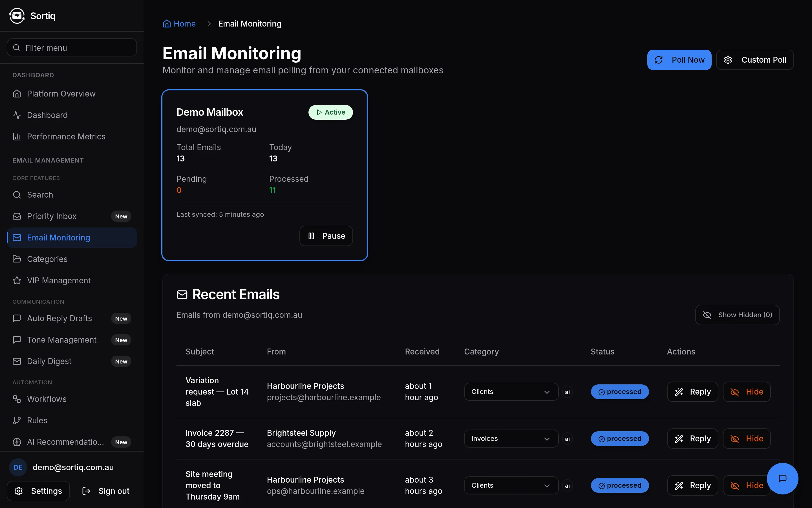Screen dimensions: 812x508
Task: Toggle Show Hidden (0) emails
Action: click(737, 315)
